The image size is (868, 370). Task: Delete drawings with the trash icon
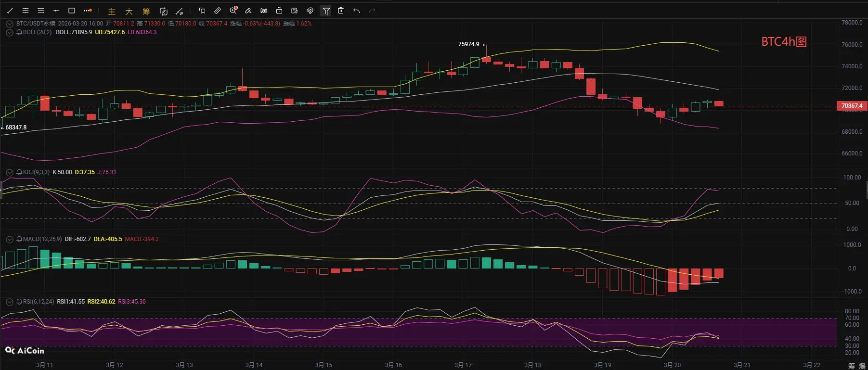341,11
